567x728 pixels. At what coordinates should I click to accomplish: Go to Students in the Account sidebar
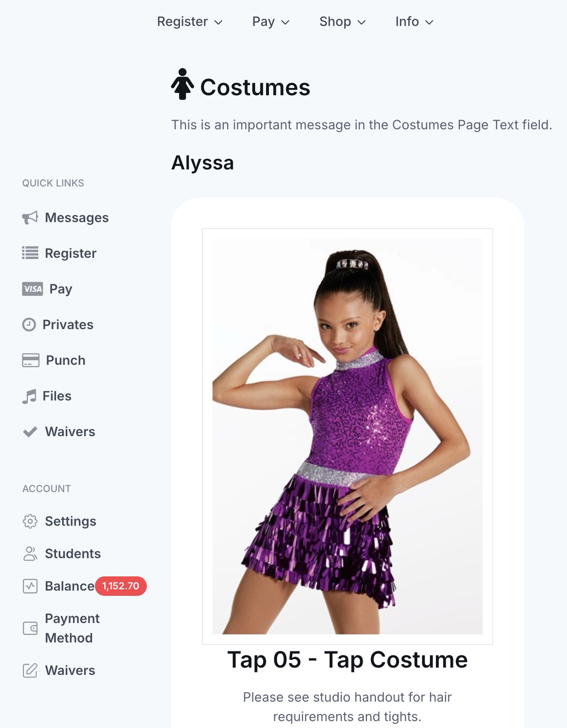click(73, 554)
